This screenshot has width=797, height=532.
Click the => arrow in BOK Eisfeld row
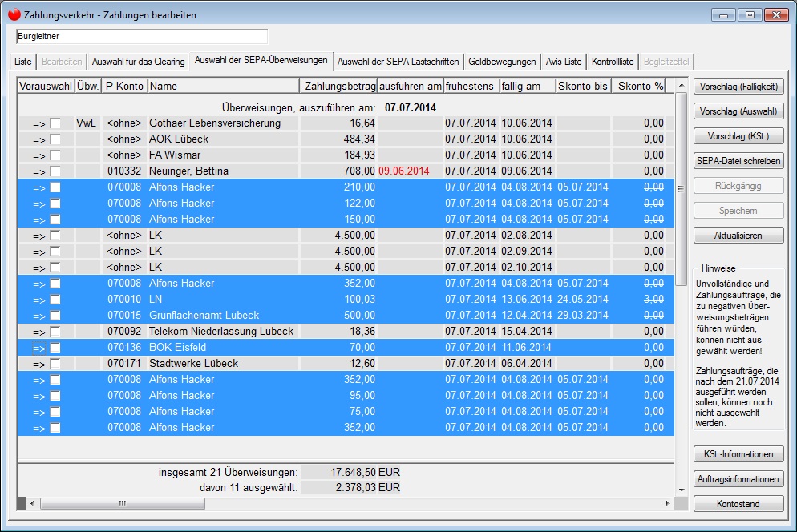39,348
